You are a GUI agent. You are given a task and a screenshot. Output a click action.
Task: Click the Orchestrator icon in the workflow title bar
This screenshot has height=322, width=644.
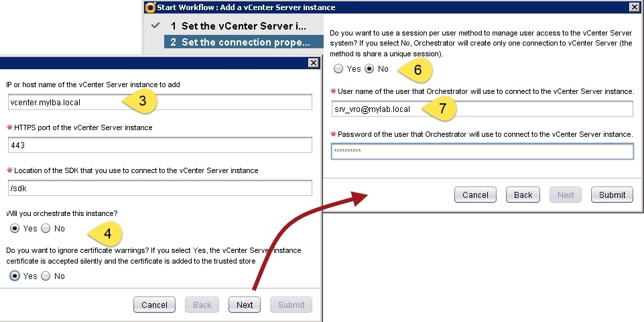[x=151, y=7]
